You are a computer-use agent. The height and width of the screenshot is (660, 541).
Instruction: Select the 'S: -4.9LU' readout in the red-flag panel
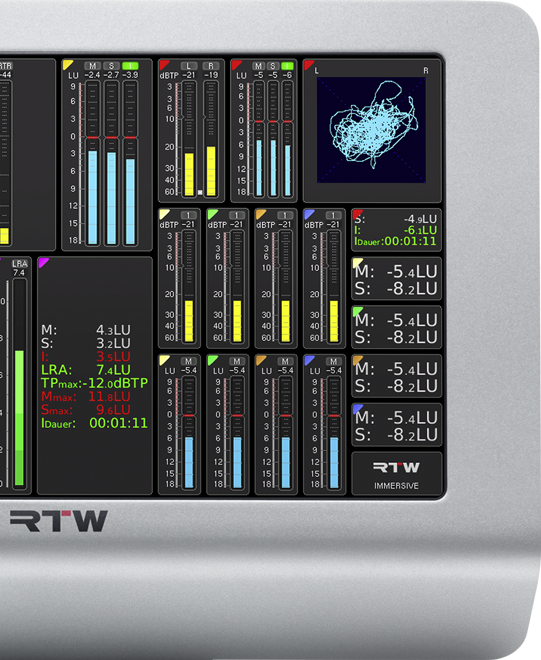(x=396, y=219)
